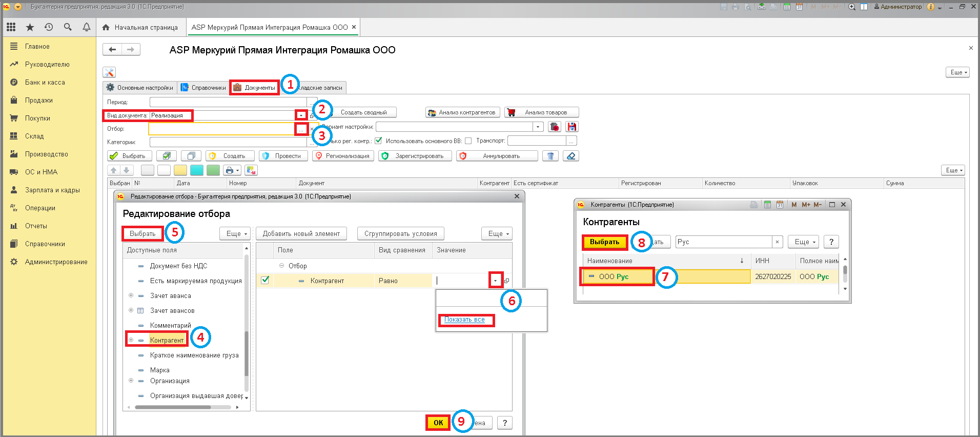Open top-right Еще menu of main form
Viewport: 980px width, 437px height.
click(x=957, y=72)
